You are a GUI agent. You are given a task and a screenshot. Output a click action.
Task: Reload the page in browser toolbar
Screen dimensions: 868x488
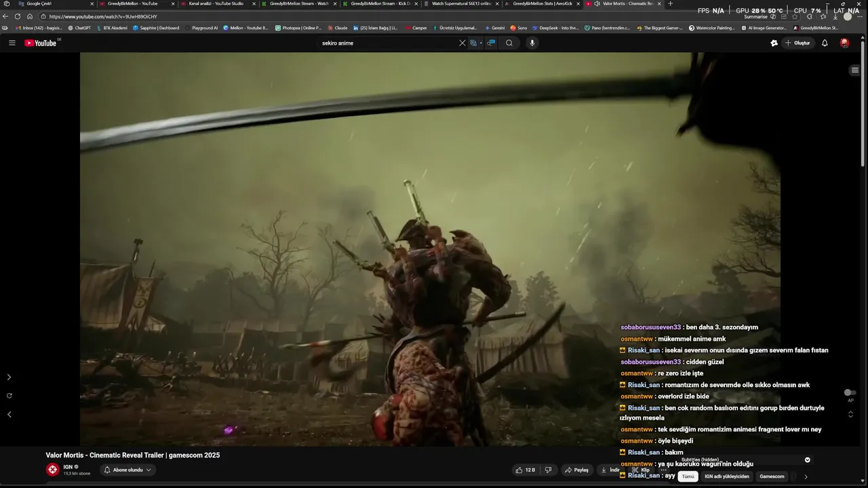click(x=18, y=16)
